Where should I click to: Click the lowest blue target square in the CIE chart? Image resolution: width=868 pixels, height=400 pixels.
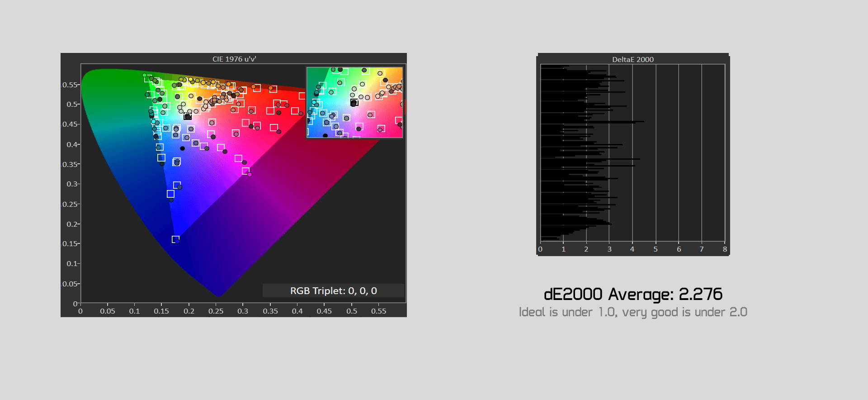175,239
